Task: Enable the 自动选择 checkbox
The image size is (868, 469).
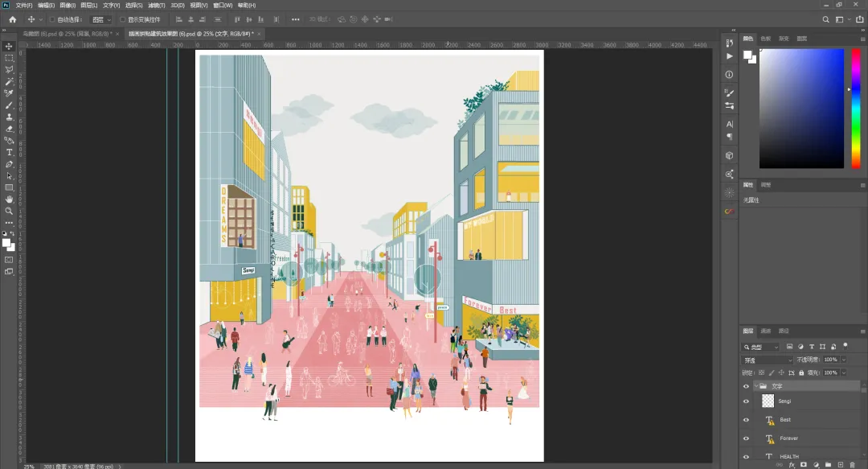Action: (x=53, y=19)
